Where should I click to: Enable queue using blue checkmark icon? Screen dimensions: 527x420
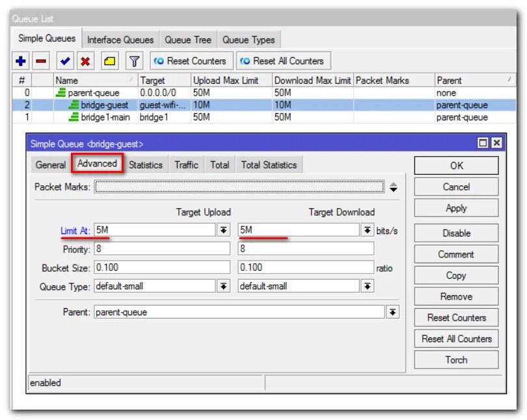coord(65,61)
